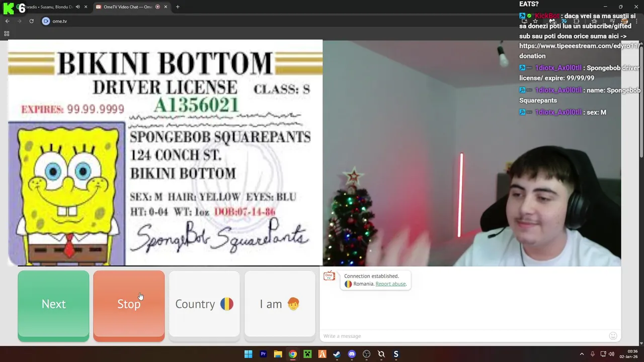This screenshot has height=362, width=644.
Task: Click the browser forward arrow
Action: (x=19, y=21)
